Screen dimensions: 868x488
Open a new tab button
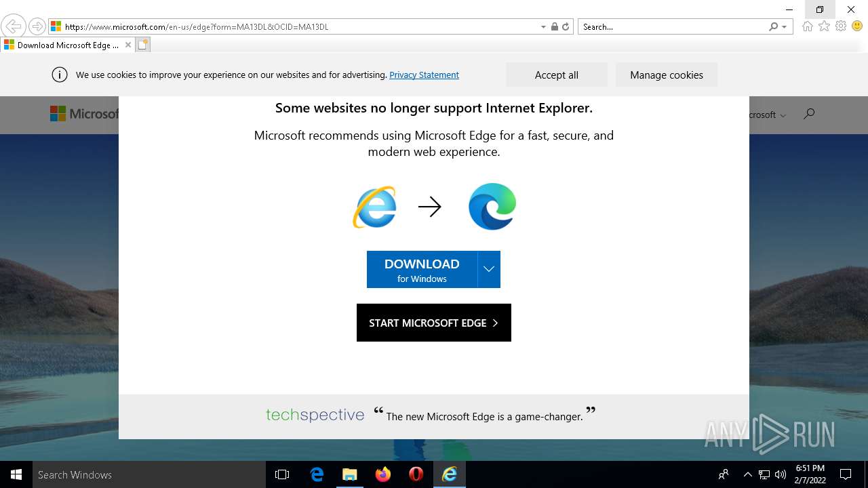143,45
